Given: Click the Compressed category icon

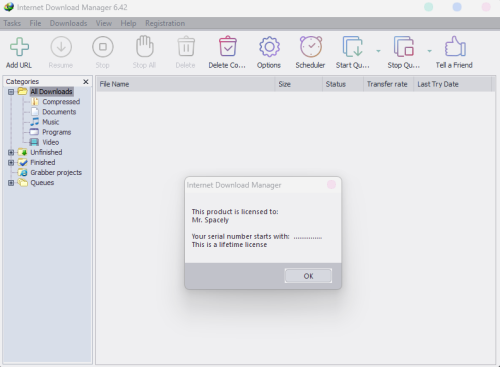Looking at the screenshot, I should point(35,101).
